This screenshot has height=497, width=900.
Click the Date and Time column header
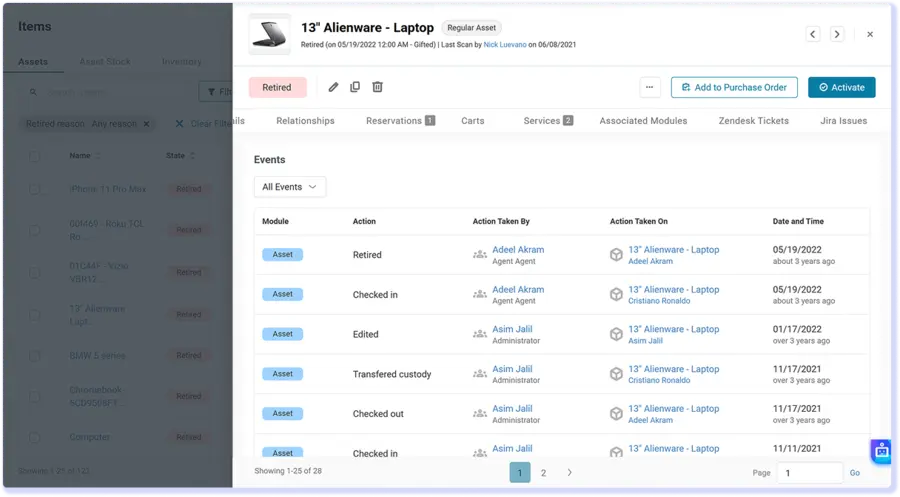pos(798,221)
